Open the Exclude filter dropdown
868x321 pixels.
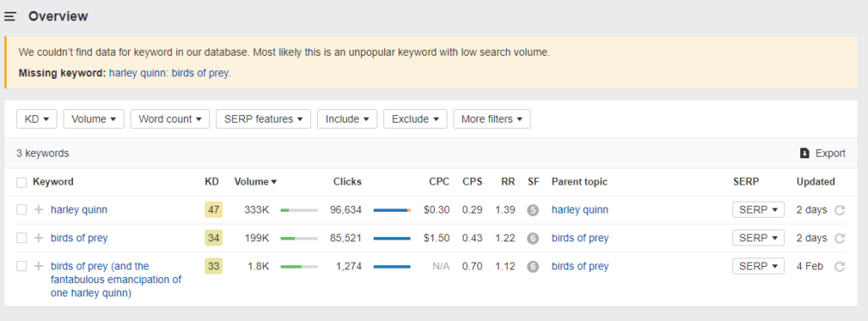pyautogui.click(x=415, y=119)
